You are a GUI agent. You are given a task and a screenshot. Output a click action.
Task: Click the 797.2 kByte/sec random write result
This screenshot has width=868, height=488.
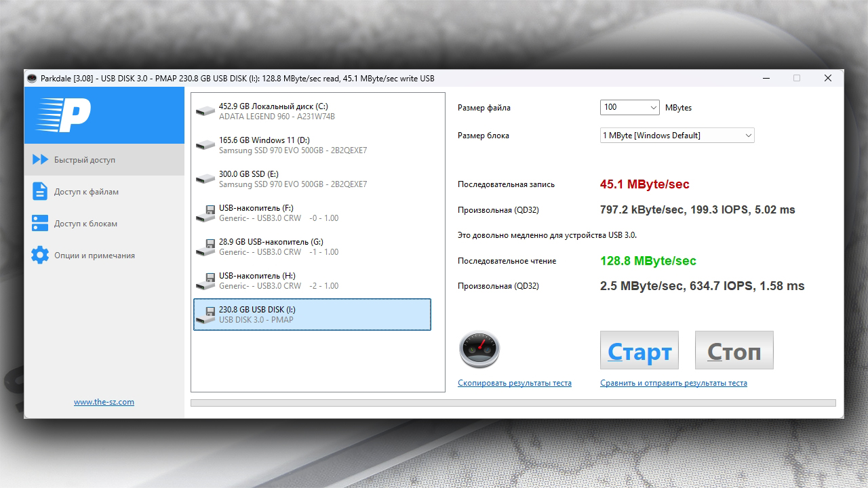point(698,210)
